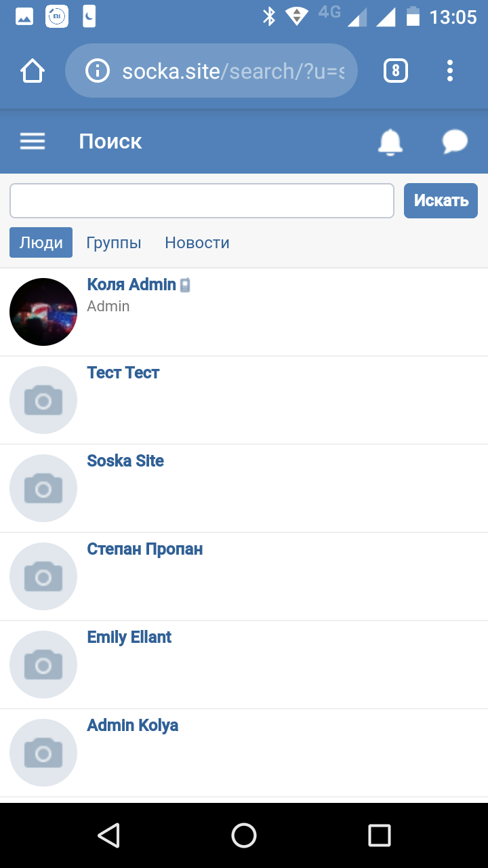Open Степан Пропан profile link

[x=145, y=549]
